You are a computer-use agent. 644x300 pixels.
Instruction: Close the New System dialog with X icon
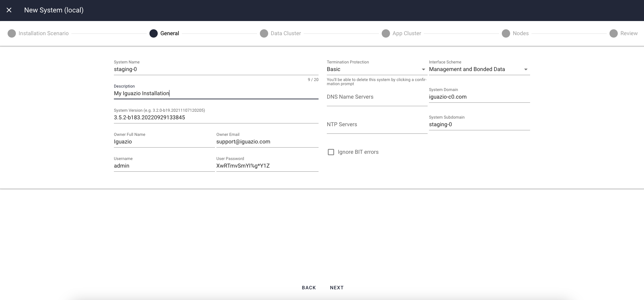pos(9,10)
